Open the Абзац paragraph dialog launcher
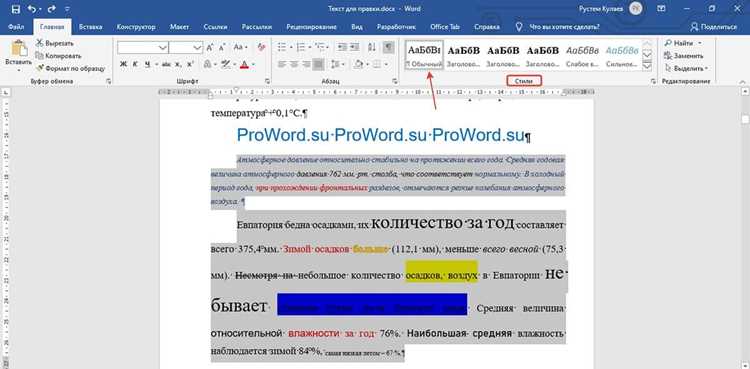The image size is (750, 369). pyautogui.click(x=395, y=82)
